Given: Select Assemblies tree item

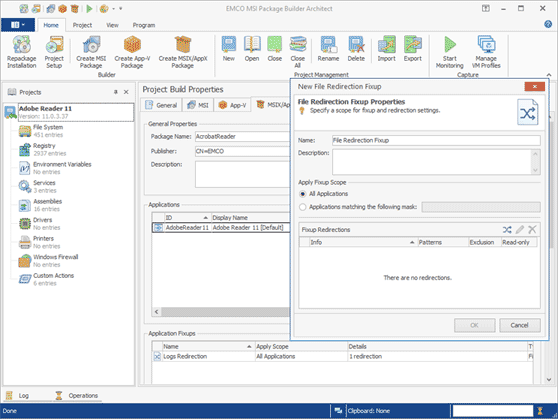Looking at the screenshot, I should pos(41,205).
